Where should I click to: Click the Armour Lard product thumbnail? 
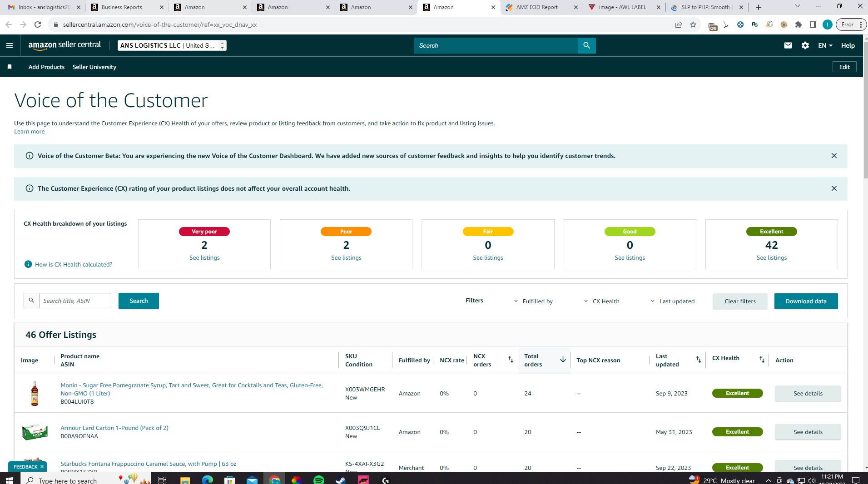(35, 432)
